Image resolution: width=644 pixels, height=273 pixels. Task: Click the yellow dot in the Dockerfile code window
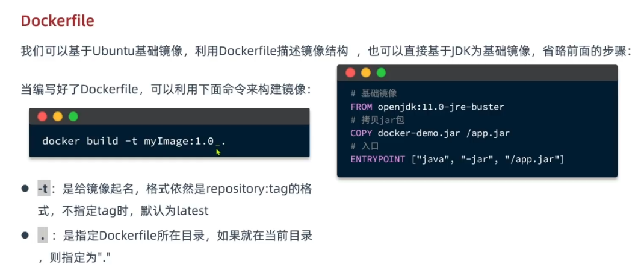[365, 73]
